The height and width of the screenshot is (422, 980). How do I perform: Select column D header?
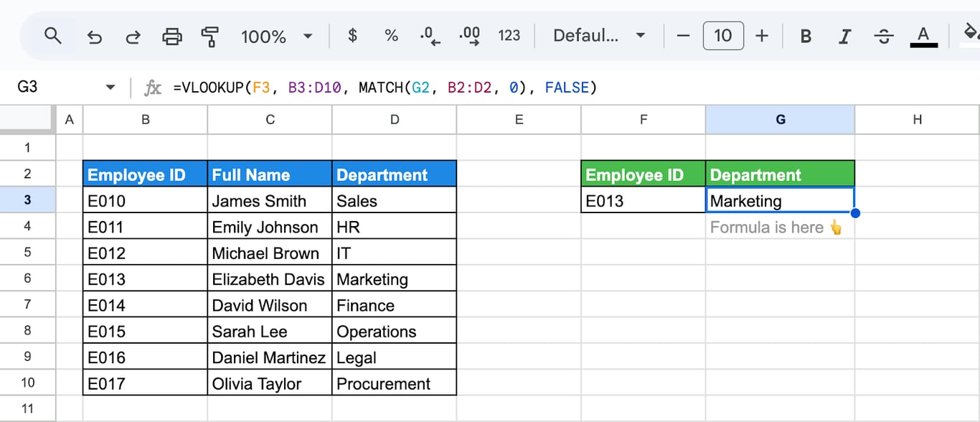395,120
